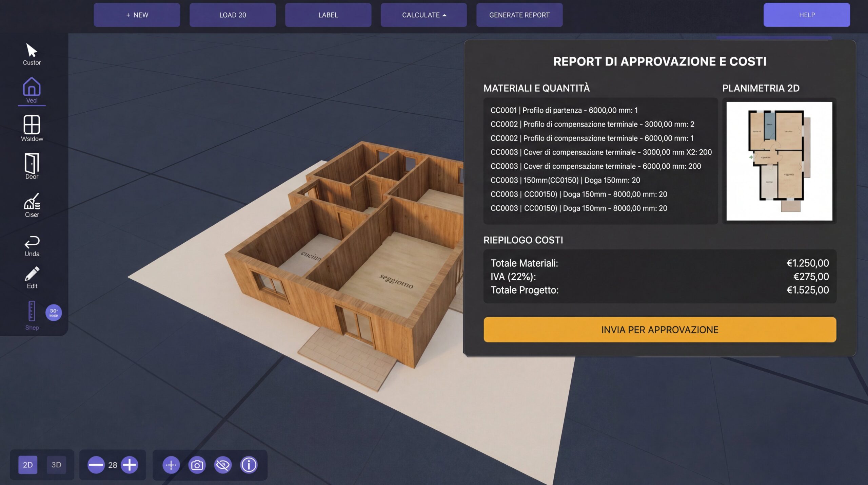
Task: Click the house Veol icon
Action: pyautogui.click(x=32, y=87)
